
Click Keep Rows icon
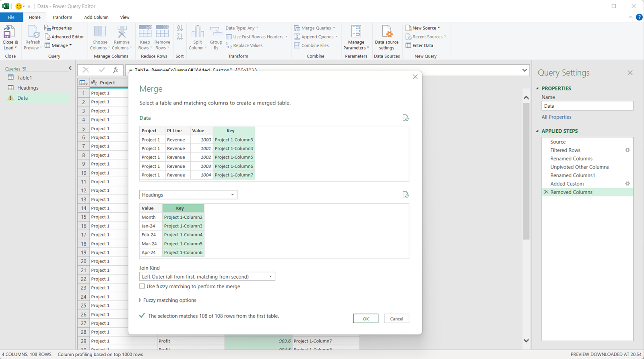coord(145,32)
